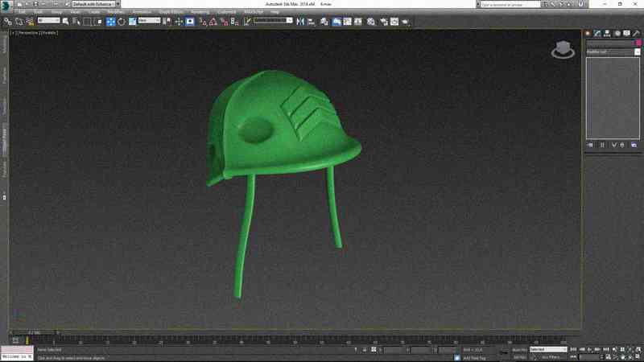644x362 pixels.
Task: Open the Curve Editor
Action: (x=347, y=22)
